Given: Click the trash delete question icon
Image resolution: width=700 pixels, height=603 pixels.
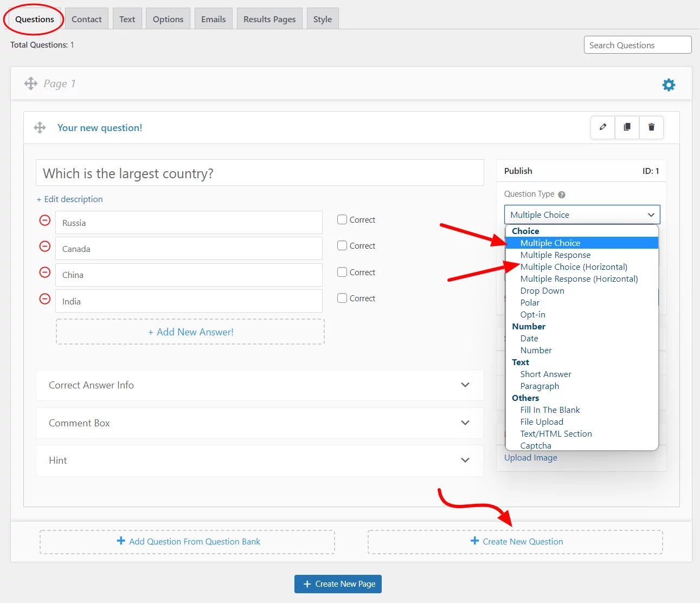Looking at the screenshot, I should click(x=651, y=127).
